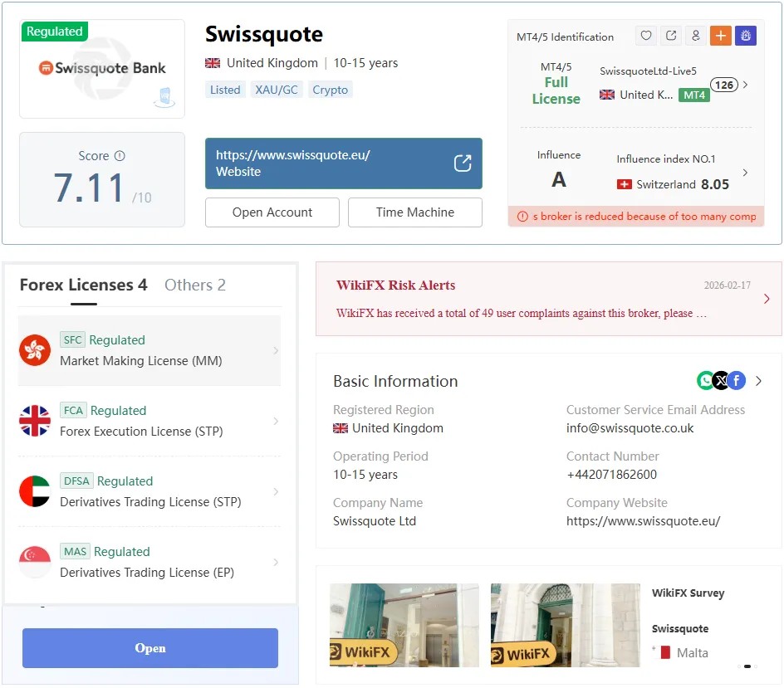Click the Swissquote Ltd company name
The image size is (784, 688).
tap(375, 521)
